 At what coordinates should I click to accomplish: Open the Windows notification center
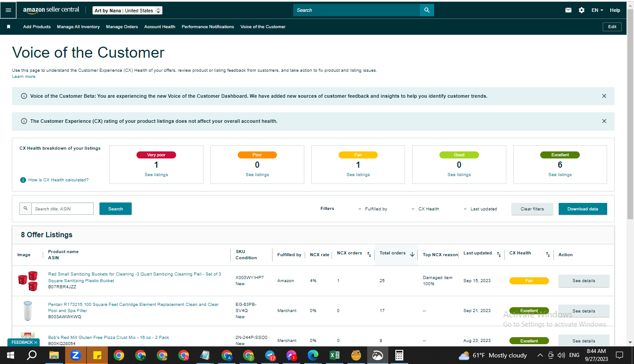[619, 355]
